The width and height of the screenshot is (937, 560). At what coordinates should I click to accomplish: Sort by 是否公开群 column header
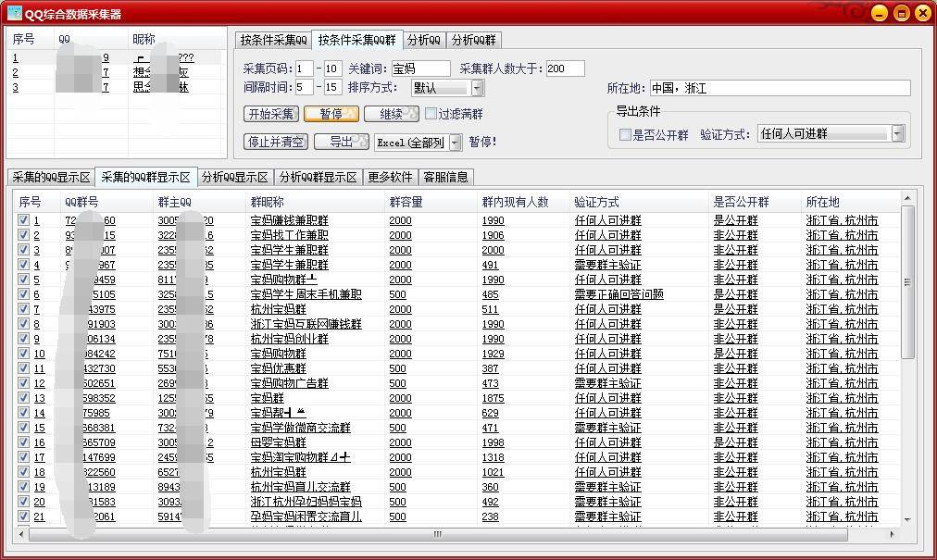755,202
